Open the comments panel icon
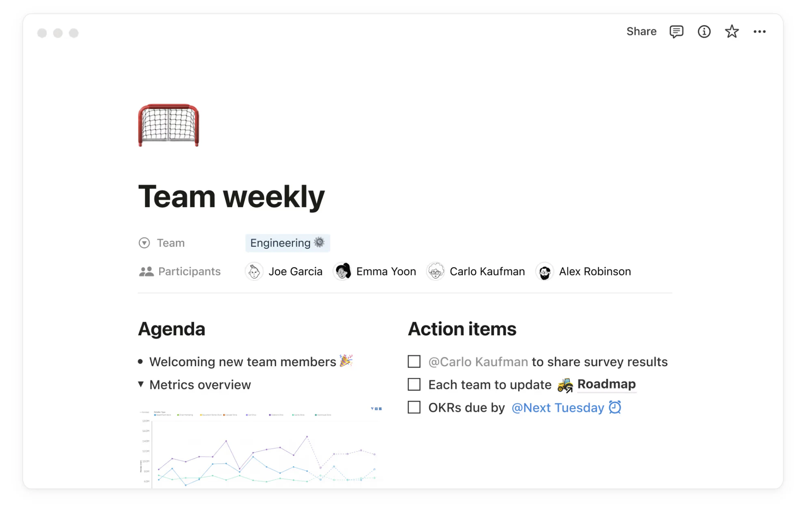This screenshot has width=812, height=510. pyautogui.click(x=676, y=32)
